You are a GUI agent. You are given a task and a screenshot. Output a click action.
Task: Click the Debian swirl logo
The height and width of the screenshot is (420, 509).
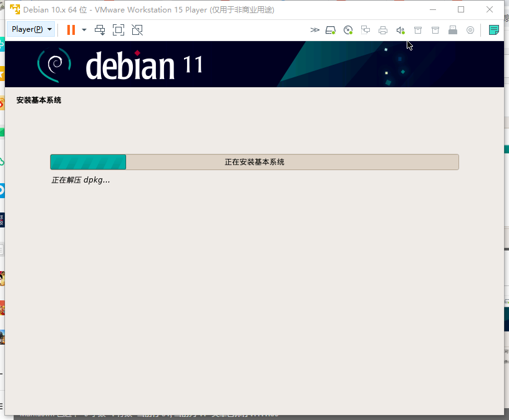(x=54, y=65)
